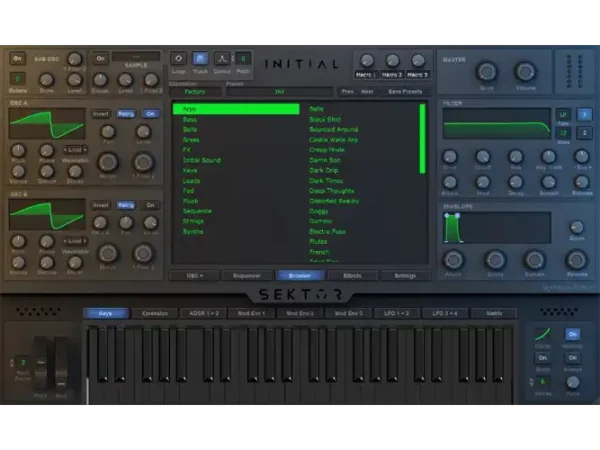Select the Flutes preset
Viewport: 600px width, 450px height.
(x=318, y=241)
